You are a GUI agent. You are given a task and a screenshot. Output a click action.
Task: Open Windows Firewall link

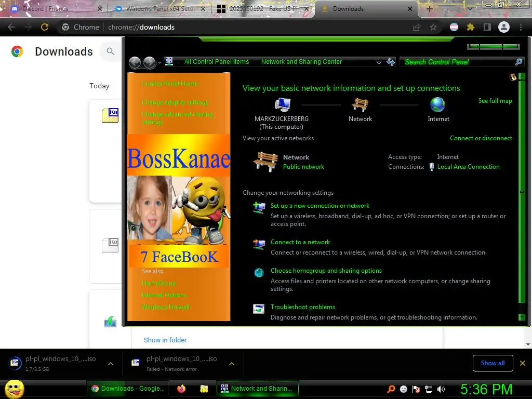pos(166,307)
